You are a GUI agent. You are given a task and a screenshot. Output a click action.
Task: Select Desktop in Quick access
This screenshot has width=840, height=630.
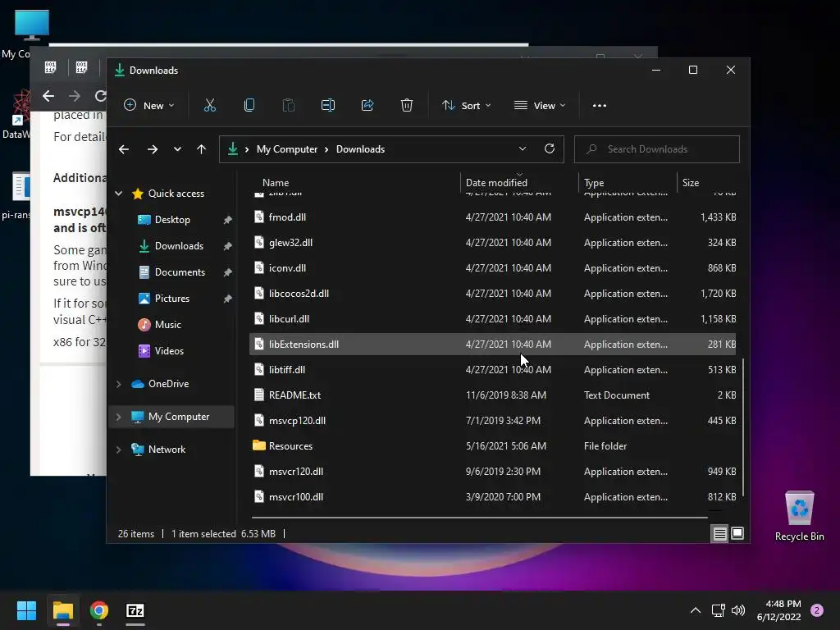(x=172, y=220)
